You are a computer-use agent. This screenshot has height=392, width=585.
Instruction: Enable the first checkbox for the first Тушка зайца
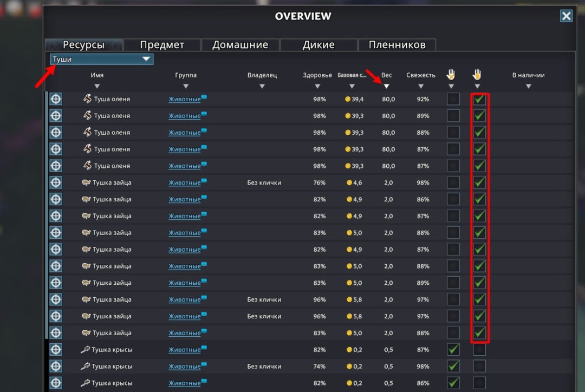click(453, 182)
